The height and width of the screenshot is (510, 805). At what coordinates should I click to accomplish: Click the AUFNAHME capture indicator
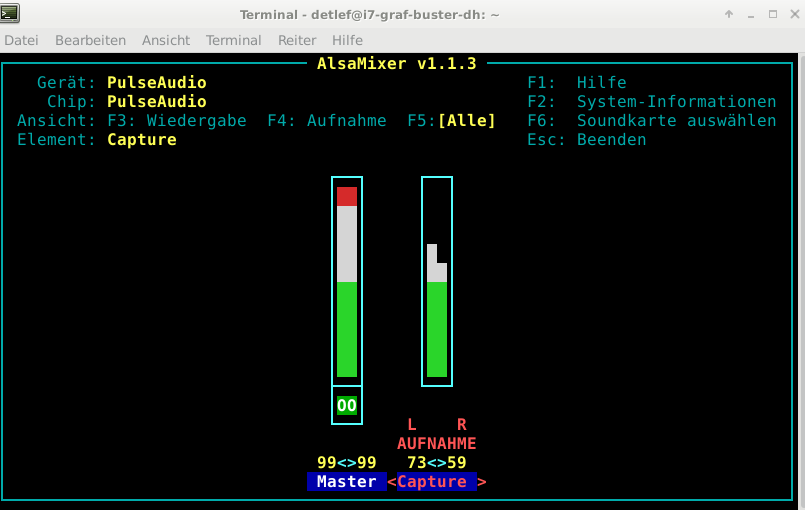(x=437, y=443)
